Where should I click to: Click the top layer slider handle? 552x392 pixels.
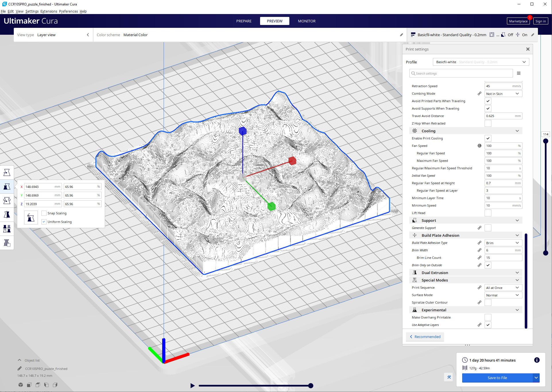(546, 141)
